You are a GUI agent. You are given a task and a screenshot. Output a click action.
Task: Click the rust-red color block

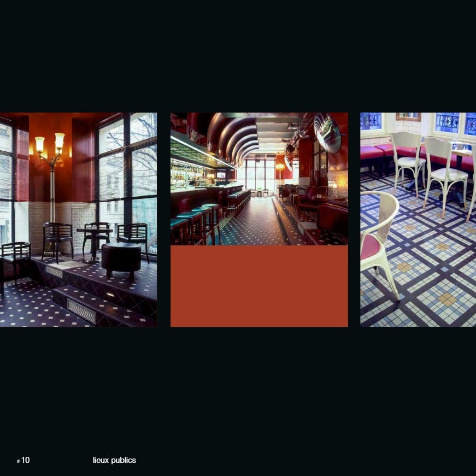(259, 286)
